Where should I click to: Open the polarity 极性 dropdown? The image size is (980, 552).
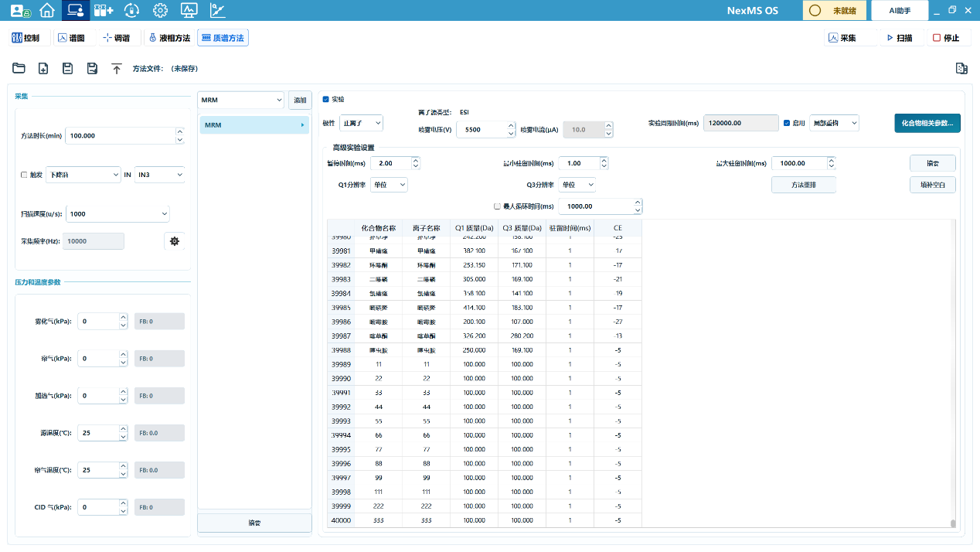[361, 123]
